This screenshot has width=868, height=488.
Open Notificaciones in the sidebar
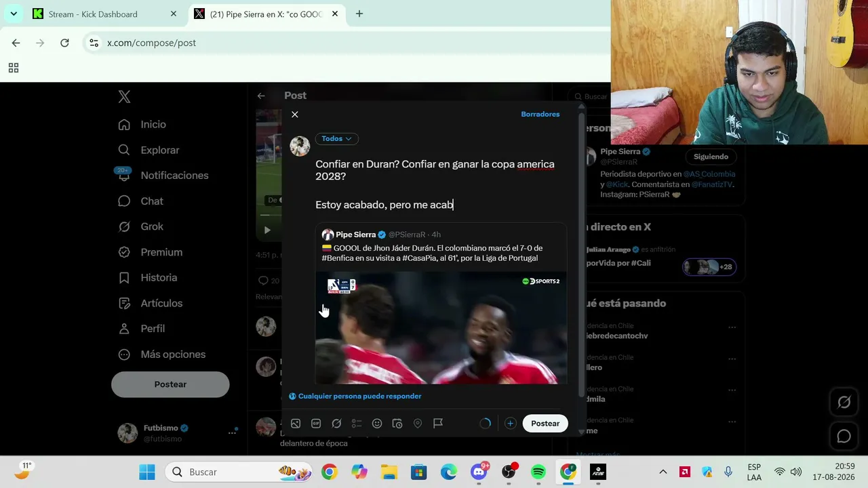click(163, 176)
